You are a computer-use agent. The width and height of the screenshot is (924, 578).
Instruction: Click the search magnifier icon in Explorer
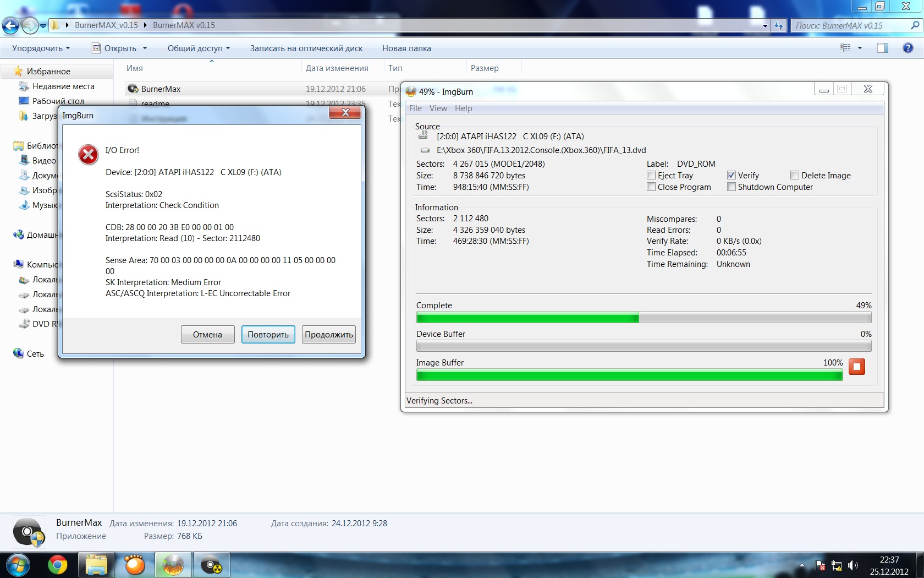915,25
